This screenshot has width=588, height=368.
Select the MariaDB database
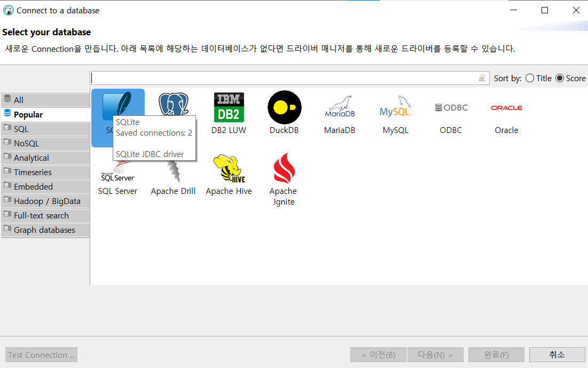[340, 113]
